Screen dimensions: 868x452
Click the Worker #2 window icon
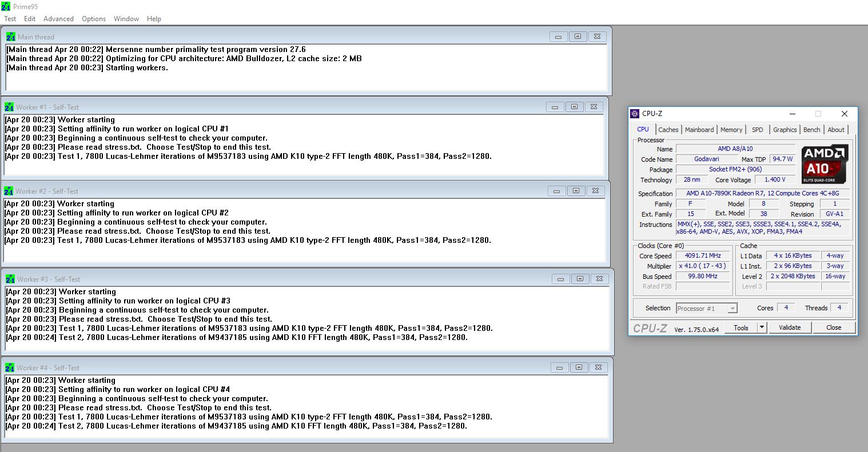click(9, 191)
